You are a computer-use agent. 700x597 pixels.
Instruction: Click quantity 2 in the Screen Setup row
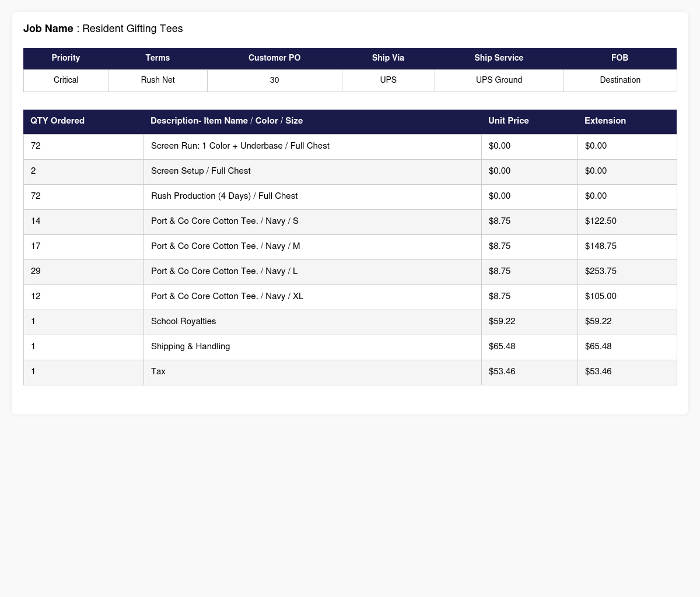click(x=83, y=171)
